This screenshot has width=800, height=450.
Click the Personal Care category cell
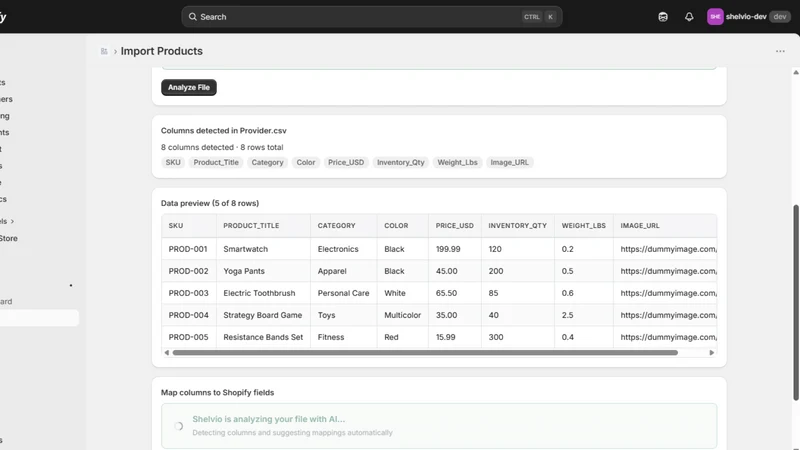coord(343,293)
